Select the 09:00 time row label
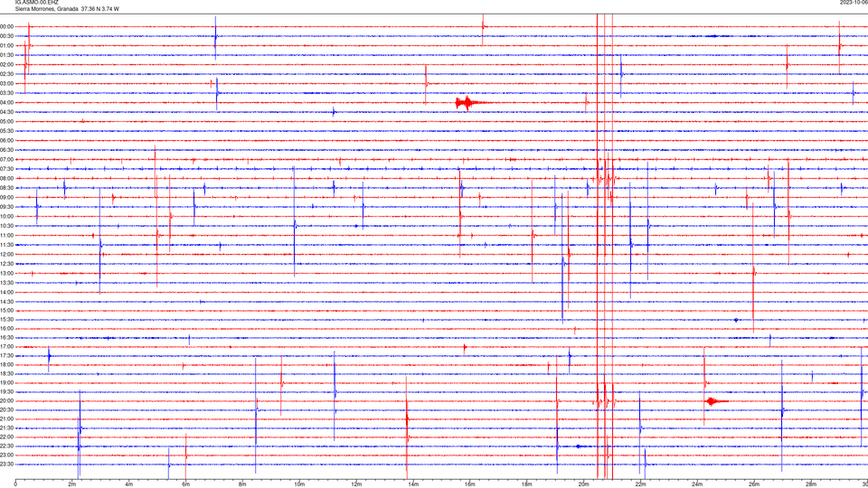This screenshot has width=868, height=488. tap(6, 197)
